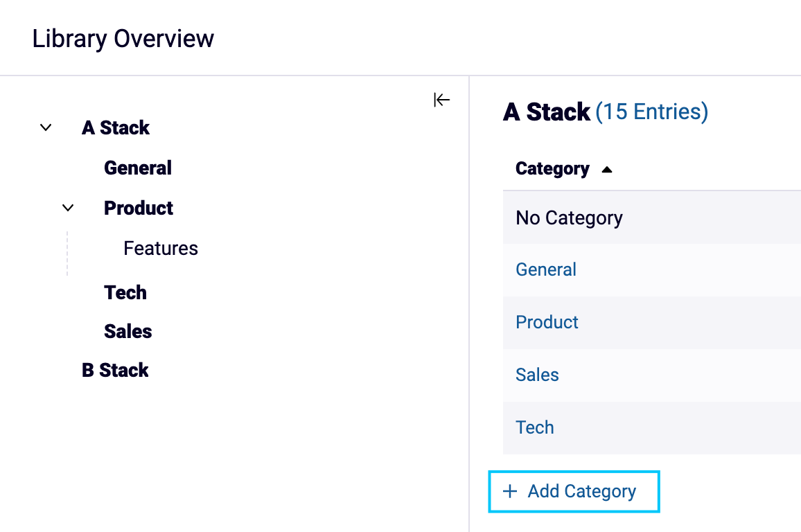Open the Tech link in the table
Screen dimensions: 801x532
[x=535, y=427]
